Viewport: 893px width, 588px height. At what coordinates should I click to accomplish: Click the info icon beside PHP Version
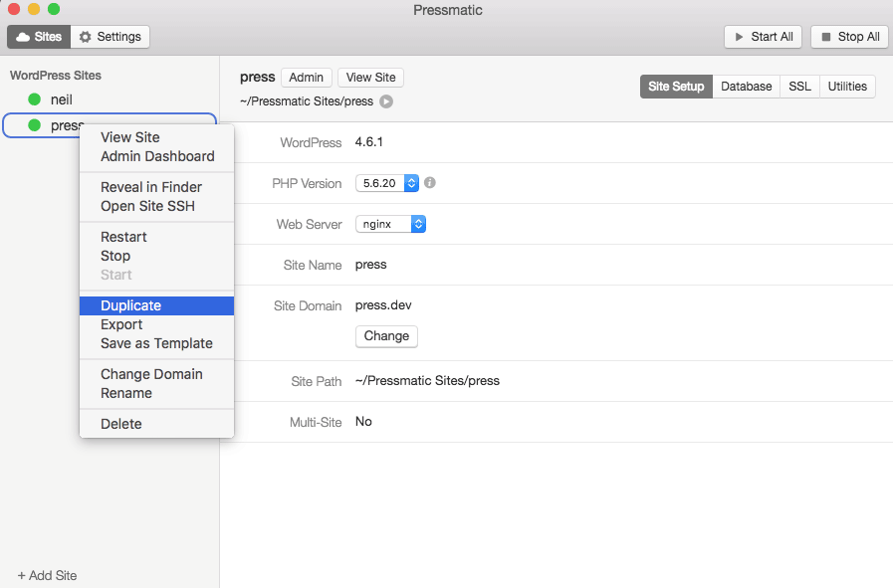(x=430, y=183)
